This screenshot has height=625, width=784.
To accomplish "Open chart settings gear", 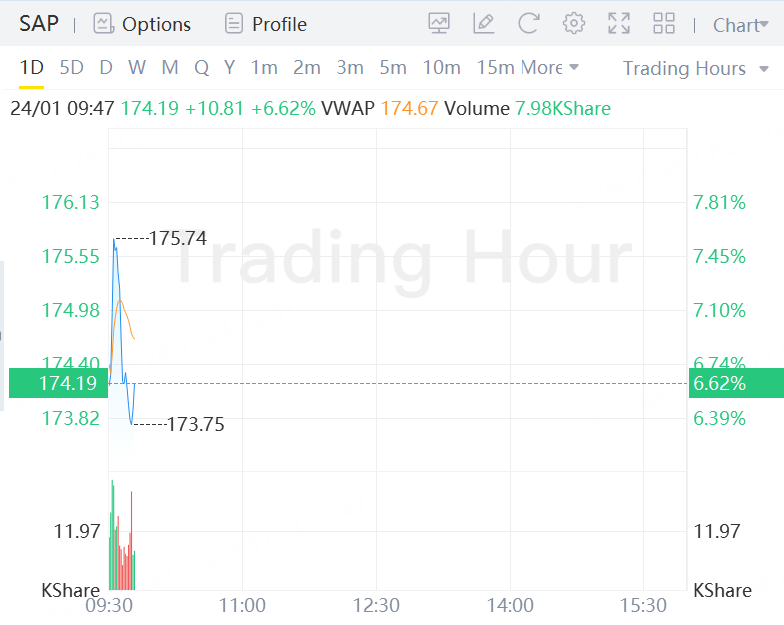I will point(574,24).
